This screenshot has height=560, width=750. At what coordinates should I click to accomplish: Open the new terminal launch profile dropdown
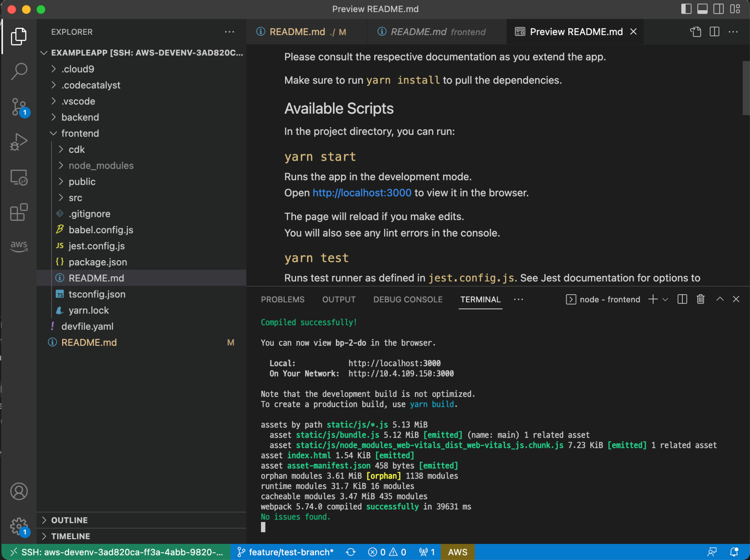tap(665, 299)
